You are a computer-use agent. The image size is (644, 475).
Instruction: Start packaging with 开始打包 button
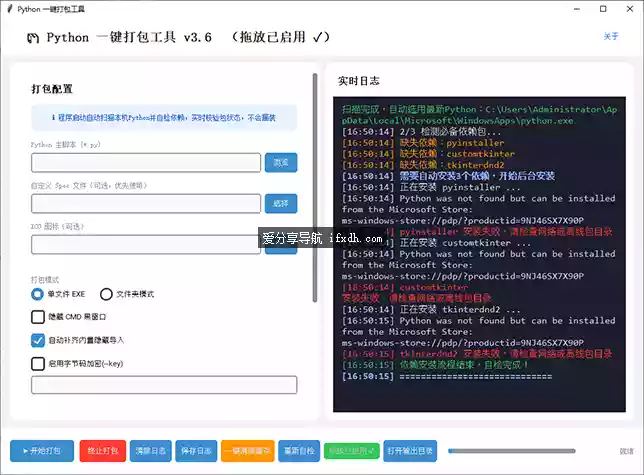42,451
